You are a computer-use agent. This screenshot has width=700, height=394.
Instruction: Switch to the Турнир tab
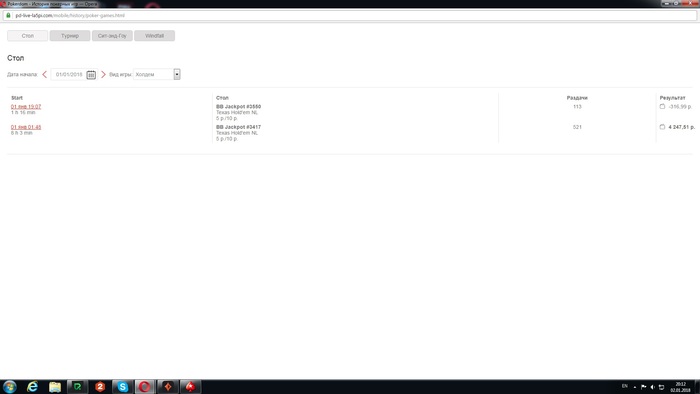pyautogui.click(x=70, y=36)
